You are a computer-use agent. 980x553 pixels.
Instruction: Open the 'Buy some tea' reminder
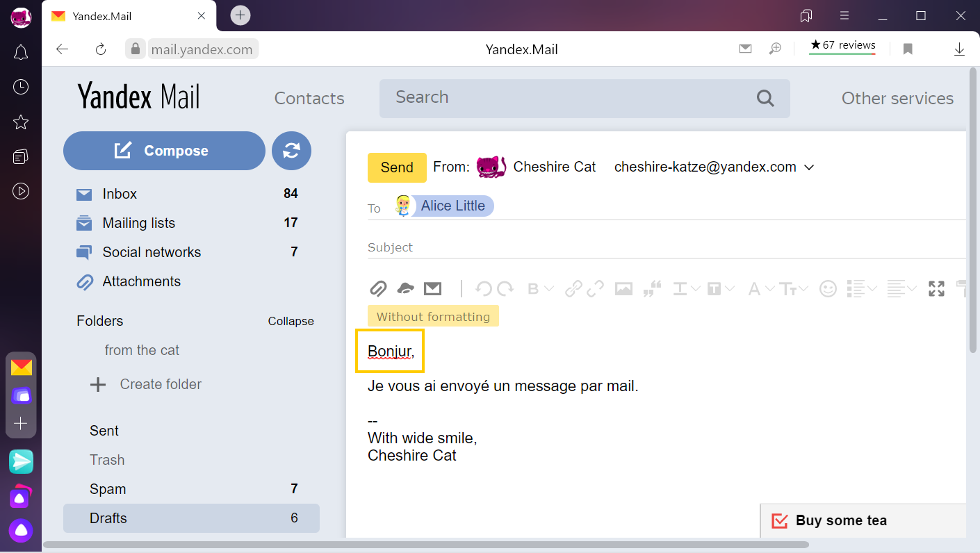pos(863,520)
